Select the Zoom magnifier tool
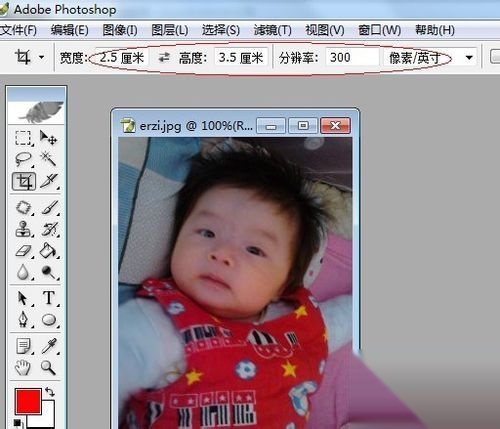The width and height of the screenshot is (500, 429). tap(49, 368)
